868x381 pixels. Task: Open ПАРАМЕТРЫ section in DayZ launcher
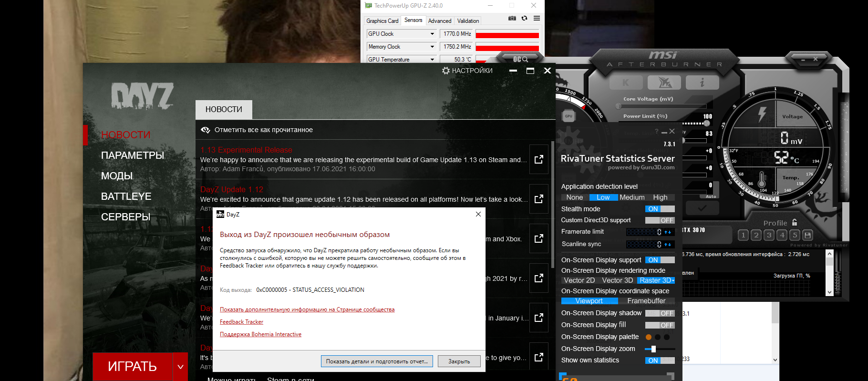[x=133, y=155]
